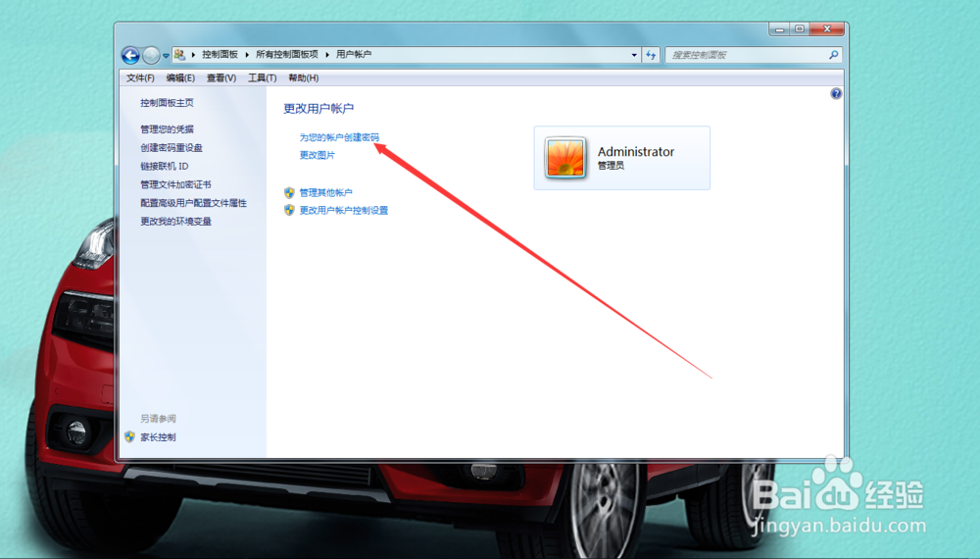Open 配置高级用户配置文件属性 link
The image size is (980, 559).
(193, 203)
